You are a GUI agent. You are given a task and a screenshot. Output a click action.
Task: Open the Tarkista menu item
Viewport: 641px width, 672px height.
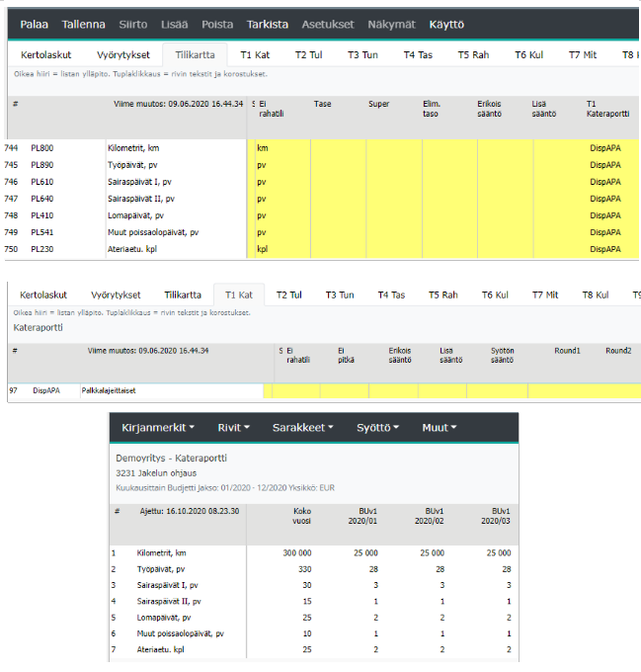coord(269,24)
